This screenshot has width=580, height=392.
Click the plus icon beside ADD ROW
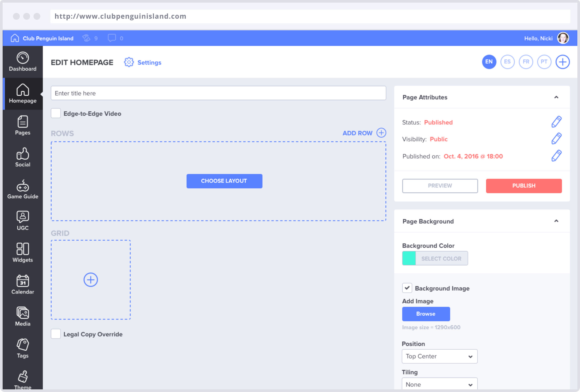(381, 133)
